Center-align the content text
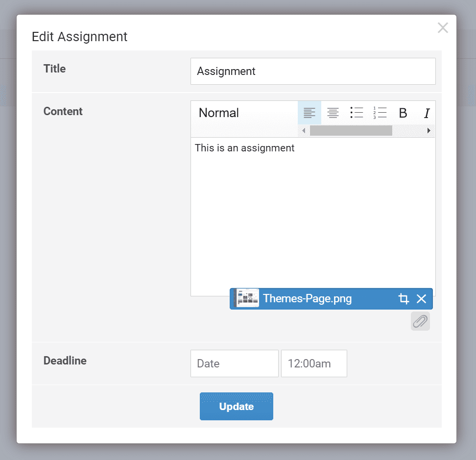 333,113
